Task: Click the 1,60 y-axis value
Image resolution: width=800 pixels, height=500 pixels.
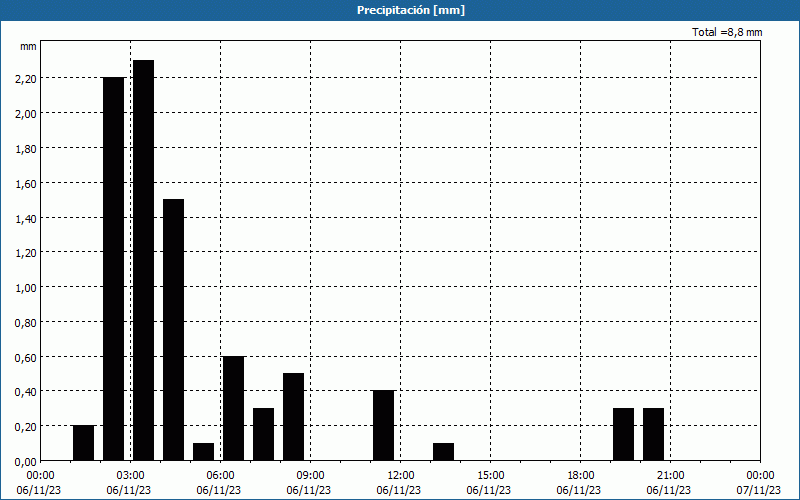Action: click(x=26, y=183)
